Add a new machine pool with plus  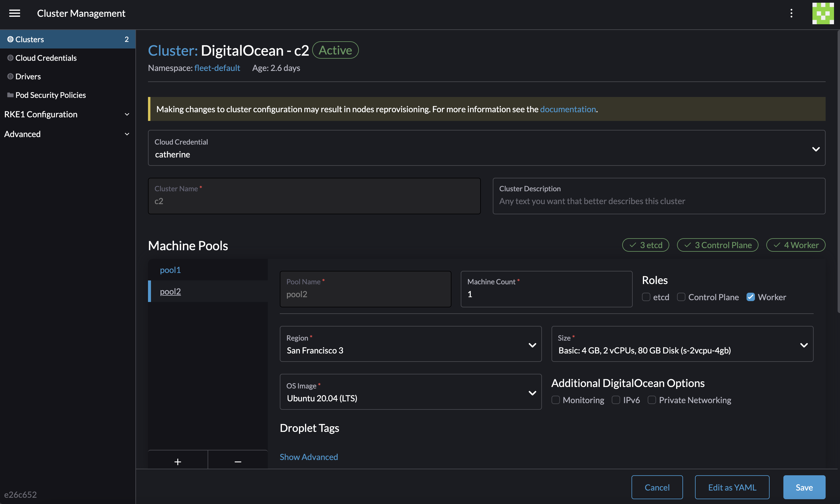[x=177, y=462]
